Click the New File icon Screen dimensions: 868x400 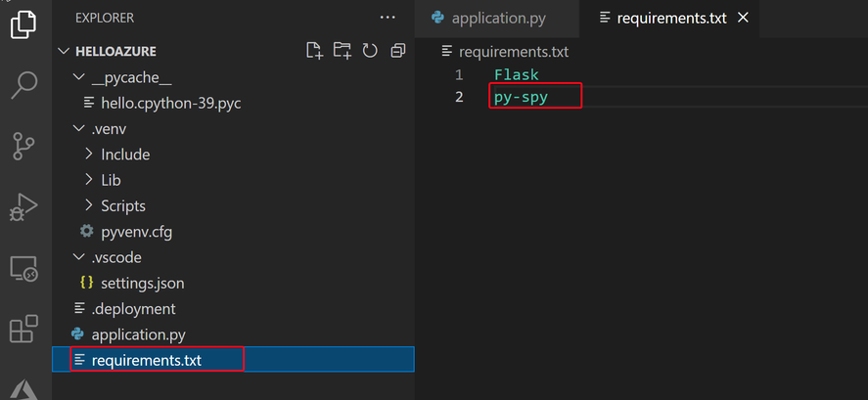click(314, 51)
